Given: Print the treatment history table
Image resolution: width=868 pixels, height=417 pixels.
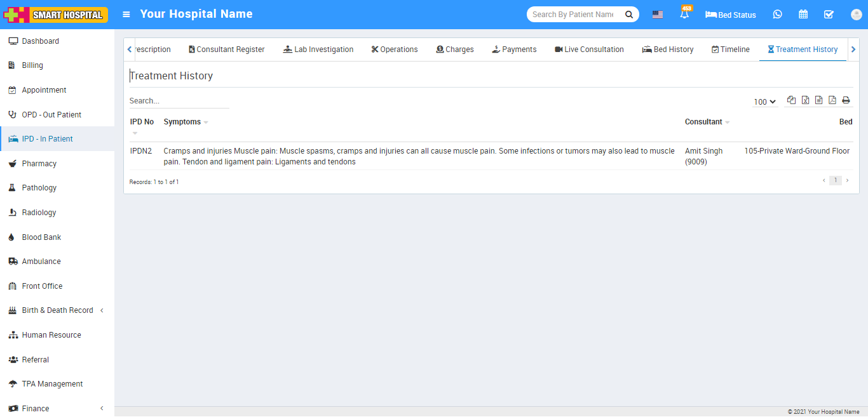Looking at the screenshot, I should pyautogui.click(x=846, y=100).
